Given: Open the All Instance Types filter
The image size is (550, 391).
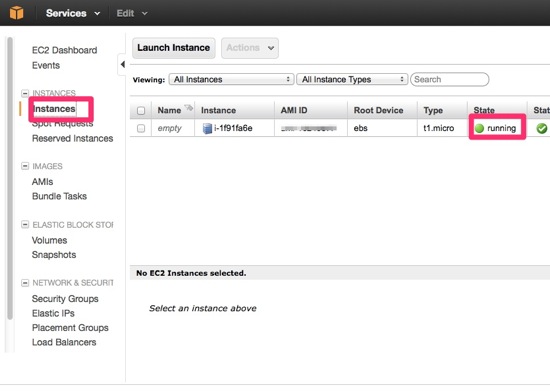Looking at the screenshot, I should tap(352, 80).
